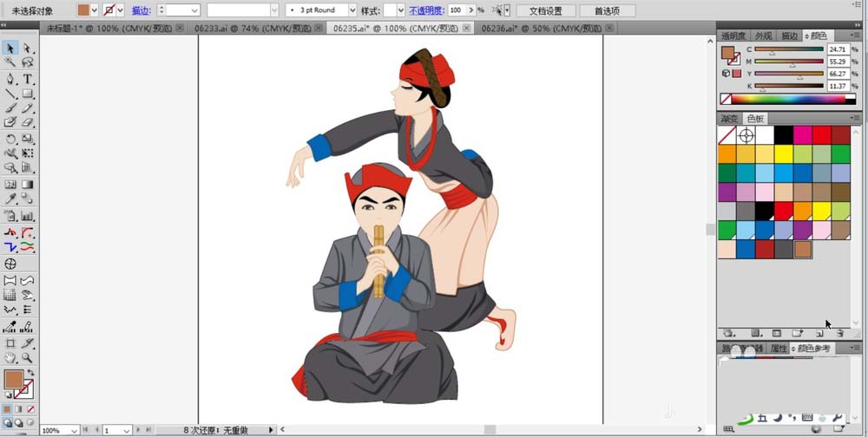This screenshot has height=437, width=868.
Task: Open the Swatches panel options menu
Action: [855, 118]
